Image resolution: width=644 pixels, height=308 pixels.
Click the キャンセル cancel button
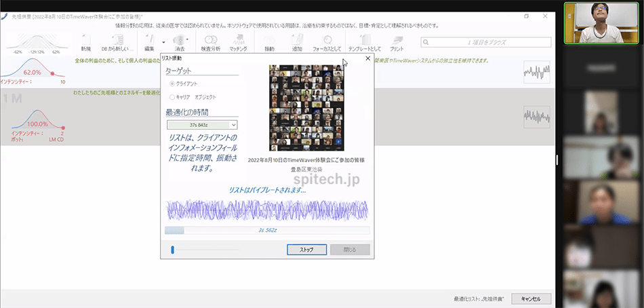tap(531, 299)
